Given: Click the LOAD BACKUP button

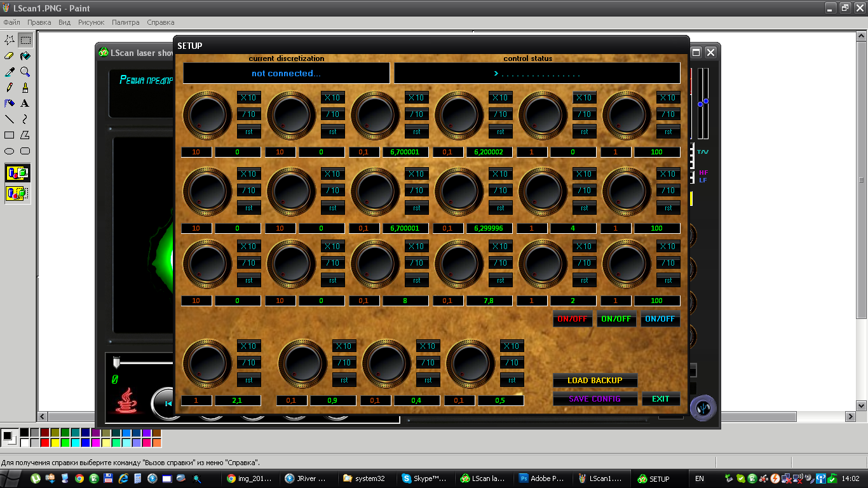Looking at the screenshot, I should coord(595,381).
